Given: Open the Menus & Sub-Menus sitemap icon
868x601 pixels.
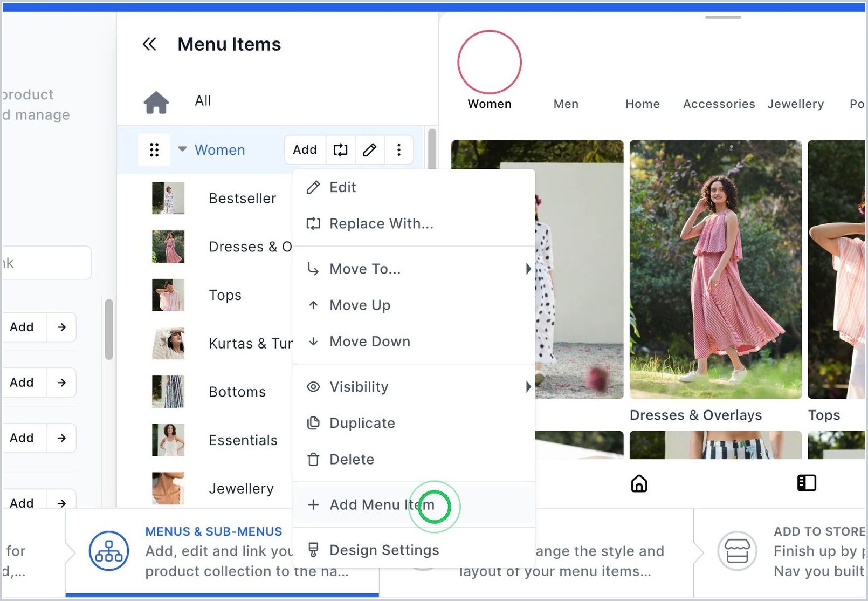Looking at the screenshot, I should click(x=109, y=551).
